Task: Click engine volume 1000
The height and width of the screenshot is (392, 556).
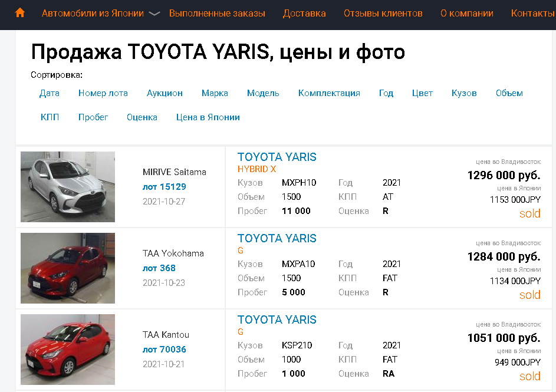Action: 291,360
